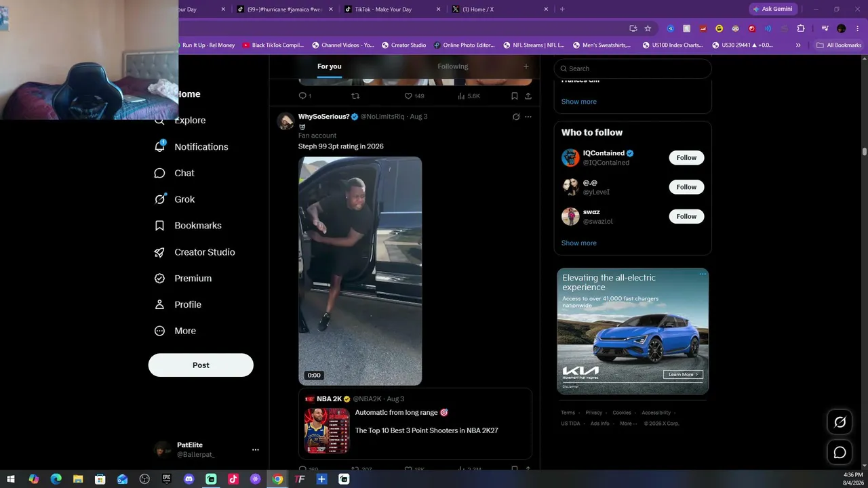Launch TikTok from the taskbar
This screenshot has width=868, height=488.
click(233, 479)
